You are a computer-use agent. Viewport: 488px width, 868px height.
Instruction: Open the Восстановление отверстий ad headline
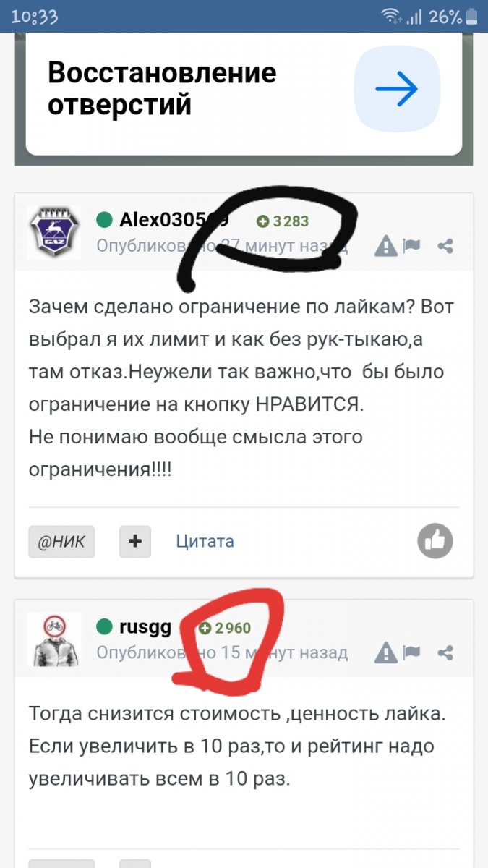(x=162, y=89)
